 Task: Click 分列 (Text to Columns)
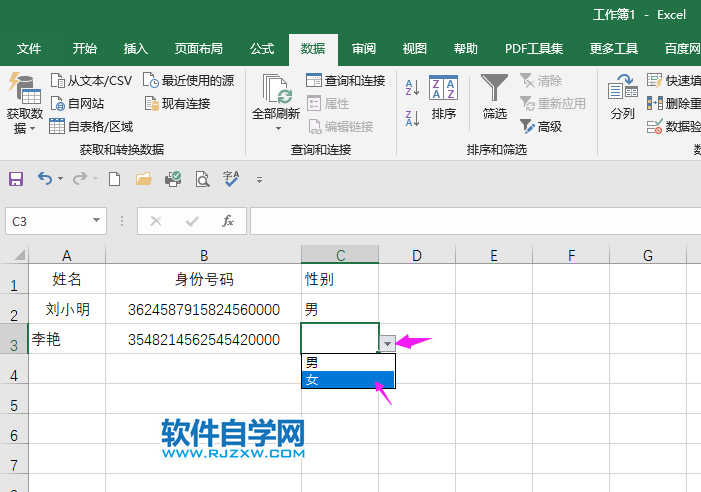pos(623,98)
